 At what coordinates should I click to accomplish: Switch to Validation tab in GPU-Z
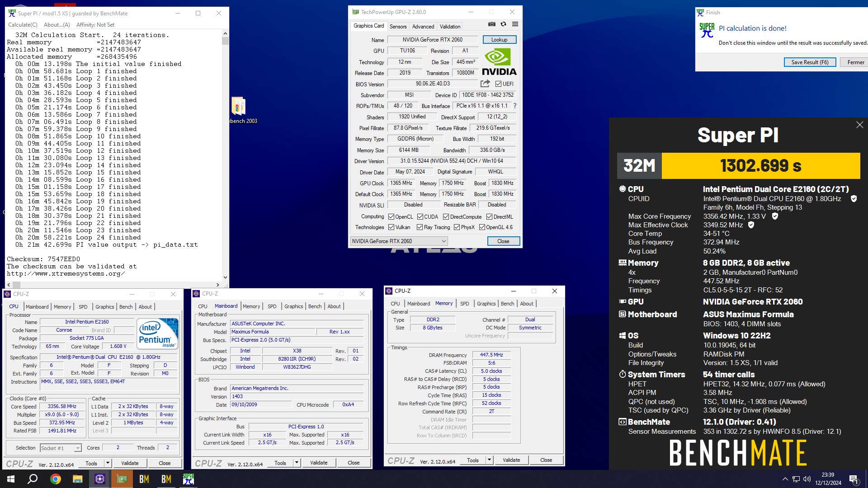click(450, 27)
